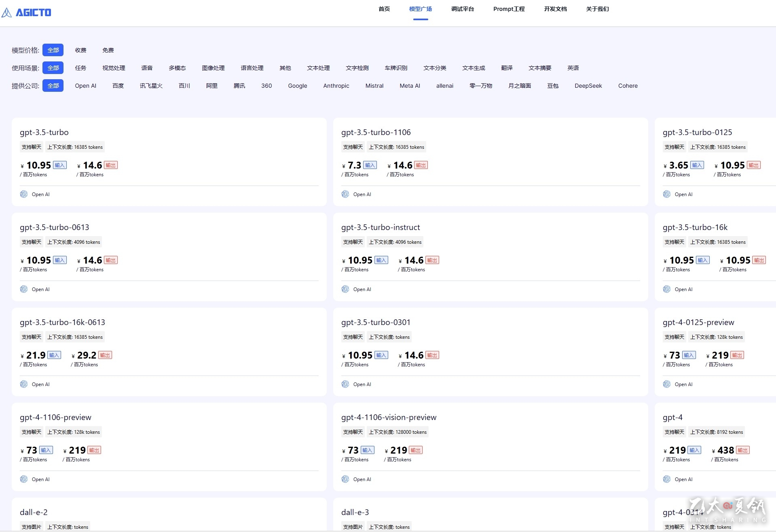Filter provider by Open AI
This screenshot has width=776, height=532.
click(x=85, y=86)
